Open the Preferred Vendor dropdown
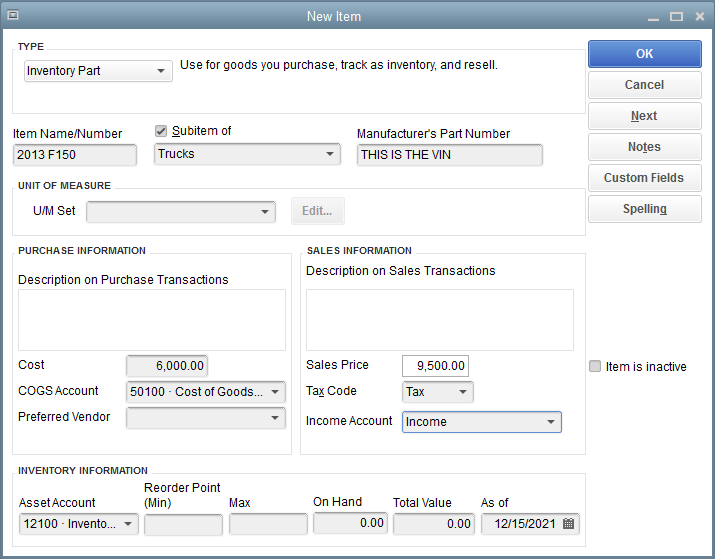715x559 pixels. (276, 418)
